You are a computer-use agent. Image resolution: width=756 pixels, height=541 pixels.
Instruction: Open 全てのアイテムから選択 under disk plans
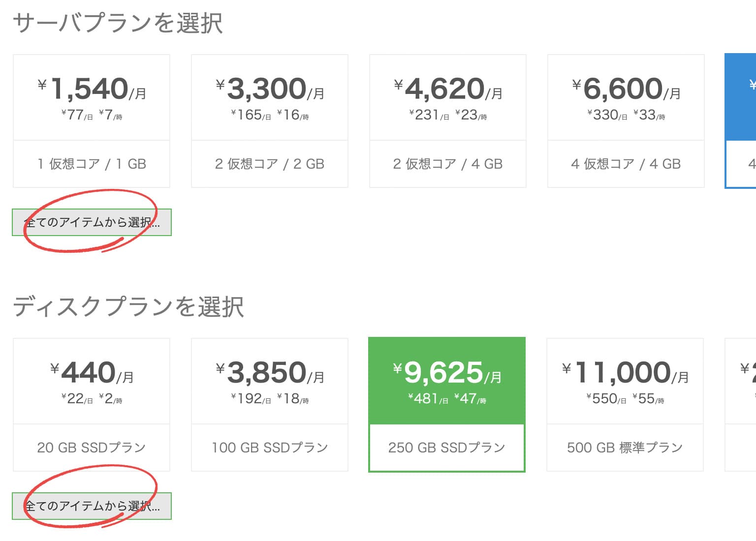(x=92, y=506)
